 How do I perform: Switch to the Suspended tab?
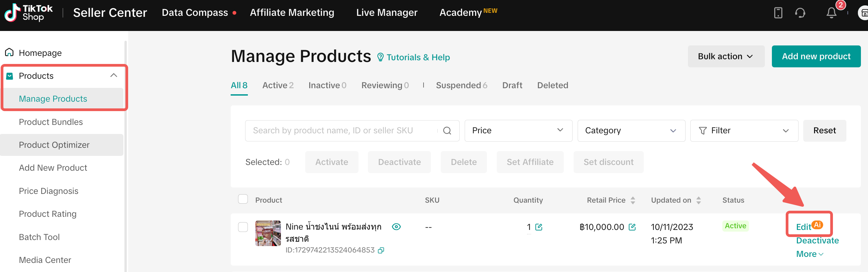(x=461, y=86)
